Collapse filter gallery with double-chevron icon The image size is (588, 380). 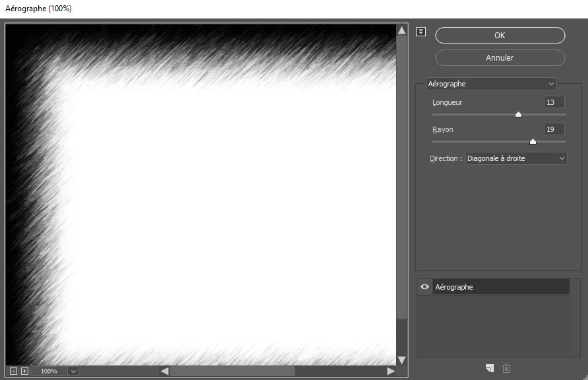[421, 32]
